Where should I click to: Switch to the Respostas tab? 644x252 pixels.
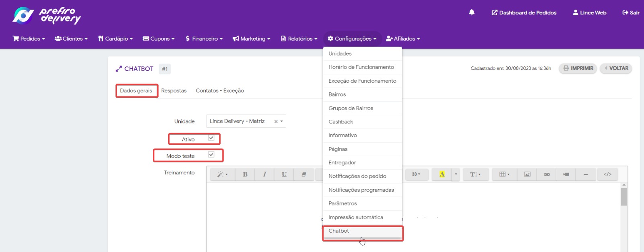(174, 91)
